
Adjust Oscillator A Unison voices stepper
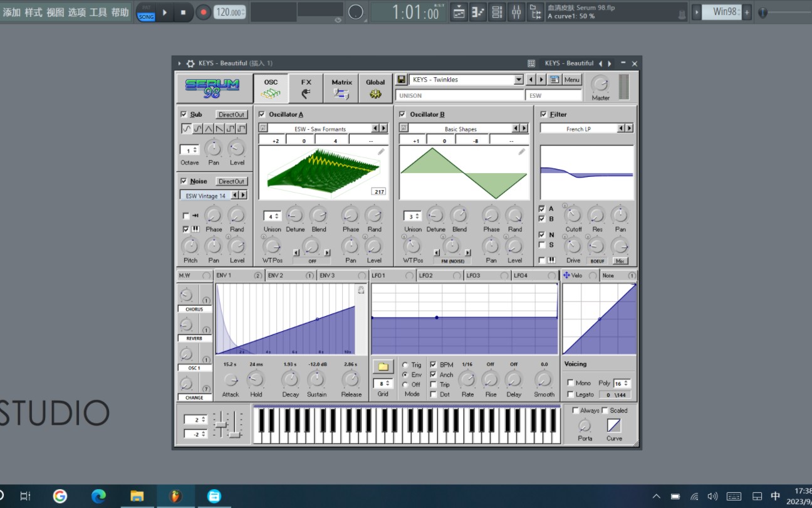point(273,216)
